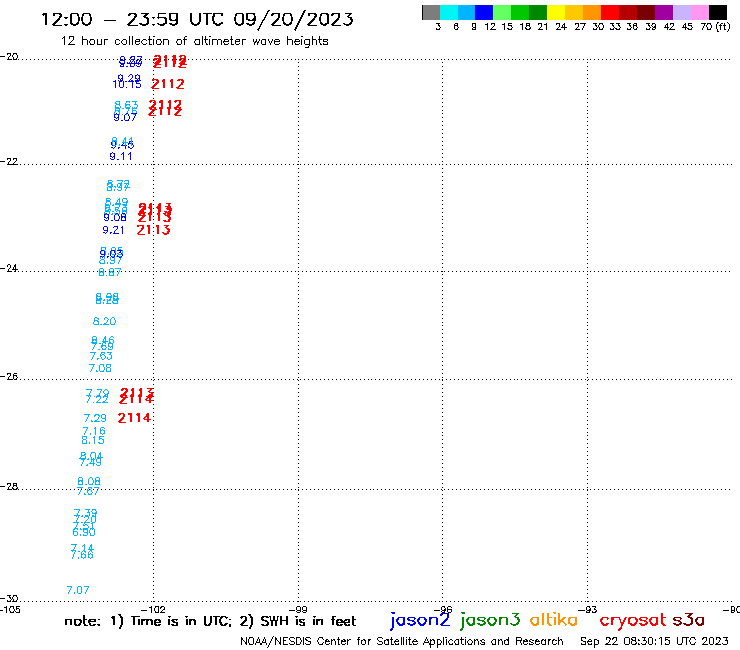Select the cyan swatch in the wave height scale
Image resolution: width=740 pixels, height=650 pixels.
449,12
